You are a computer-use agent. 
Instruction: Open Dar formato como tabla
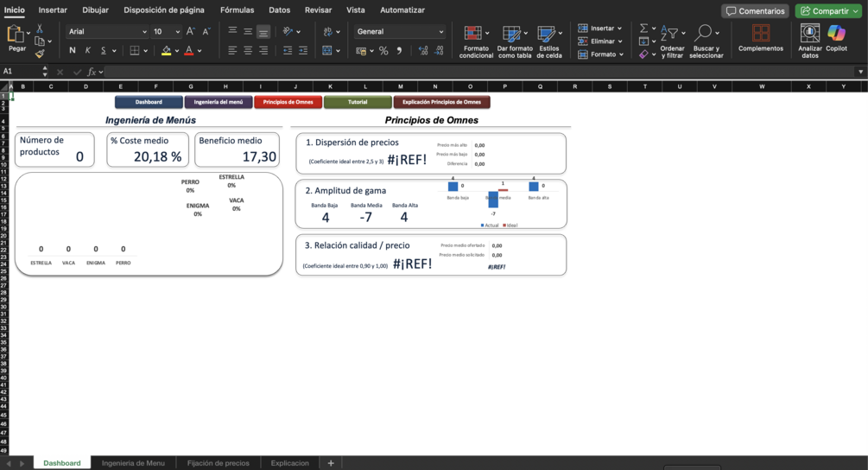coord(514,41)
